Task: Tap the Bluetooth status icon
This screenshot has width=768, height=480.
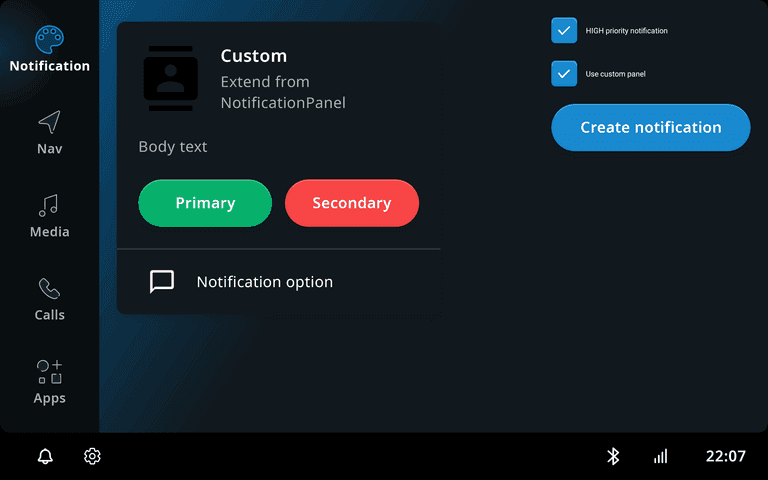Action: [614, 456]
